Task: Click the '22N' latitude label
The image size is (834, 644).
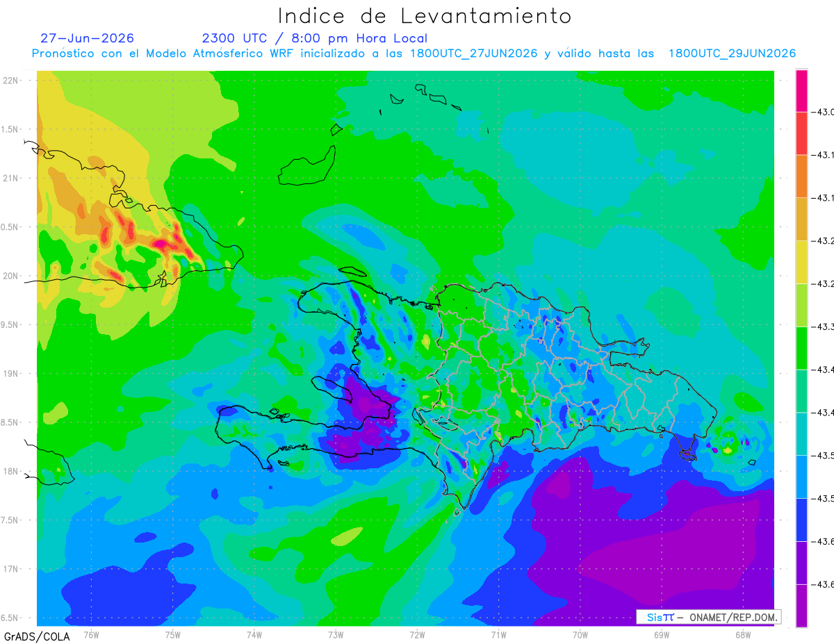Action: [x=11, y=81]
